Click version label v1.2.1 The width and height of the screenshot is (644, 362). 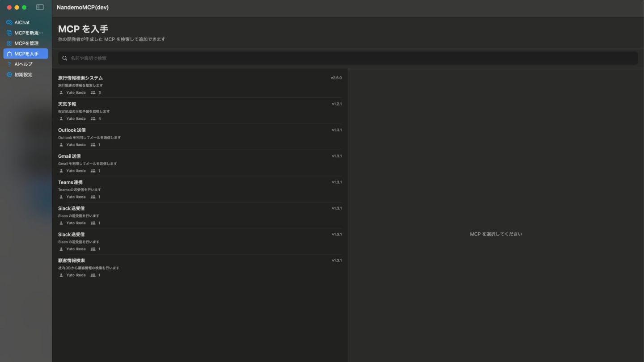(337, 104)
